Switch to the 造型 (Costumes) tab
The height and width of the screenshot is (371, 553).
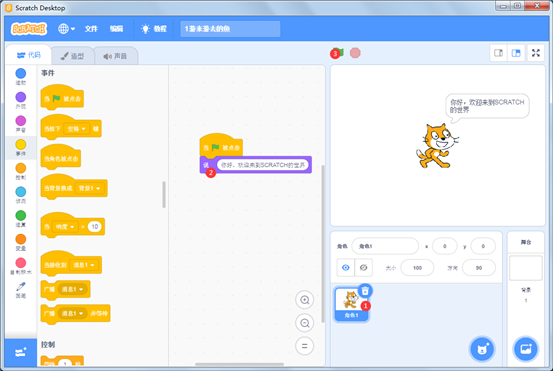[x=73, y=56]
